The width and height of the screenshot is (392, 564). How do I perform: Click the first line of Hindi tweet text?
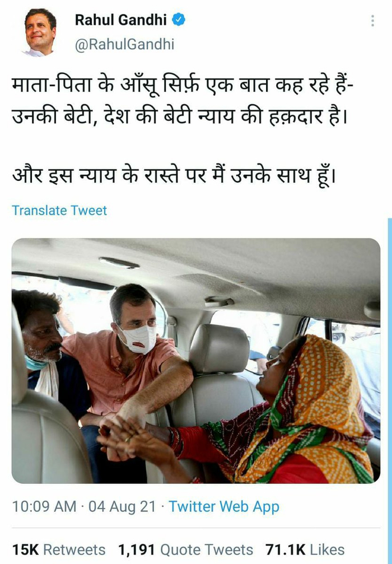[x=183, y=86]
